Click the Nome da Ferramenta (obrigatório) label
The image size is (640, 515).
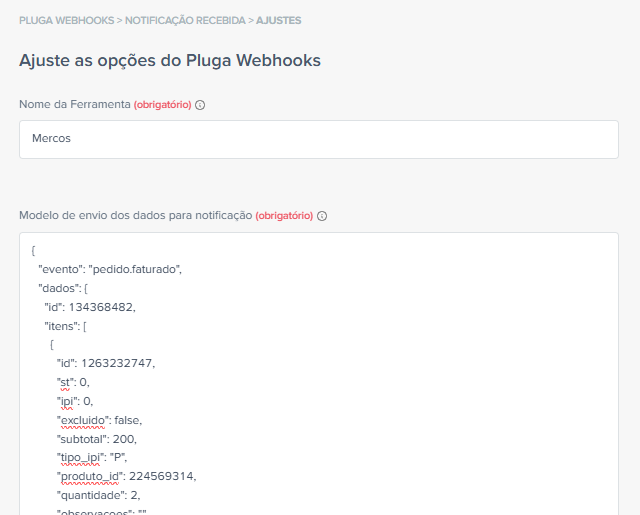click(105, 104)
